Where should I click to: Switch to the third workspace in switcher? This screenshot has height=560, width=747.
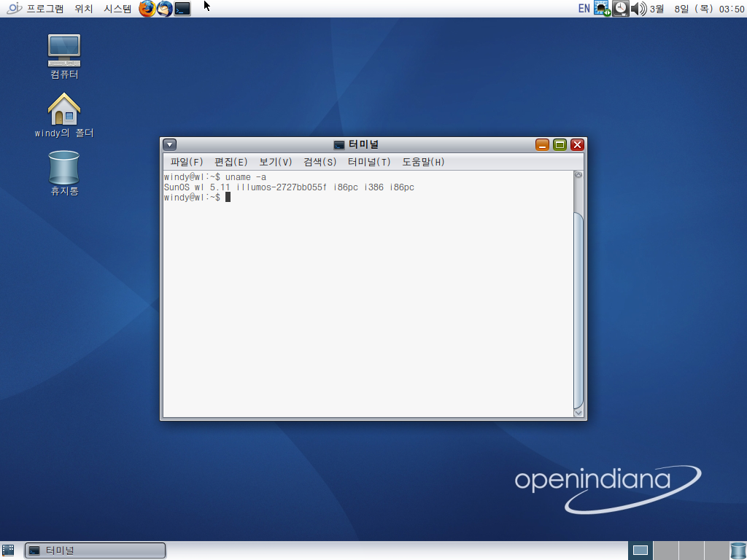(x=692, y=551)
